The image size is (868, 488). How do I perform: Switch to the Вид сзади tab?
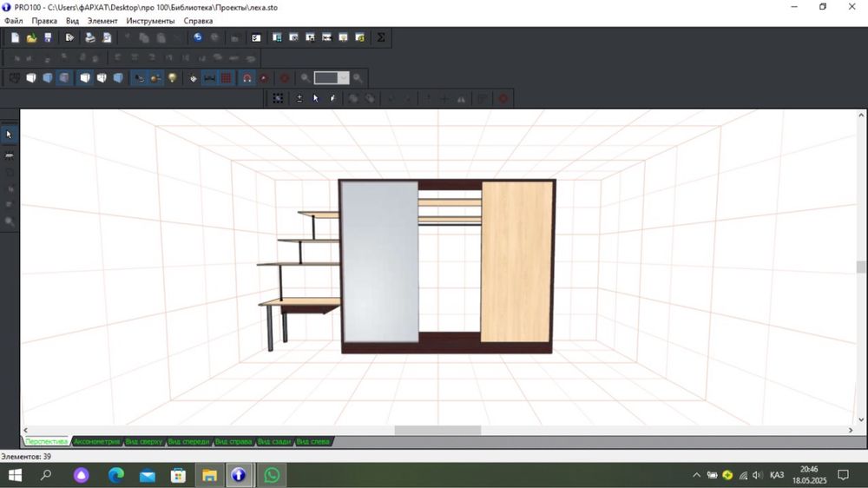point(274,441)
